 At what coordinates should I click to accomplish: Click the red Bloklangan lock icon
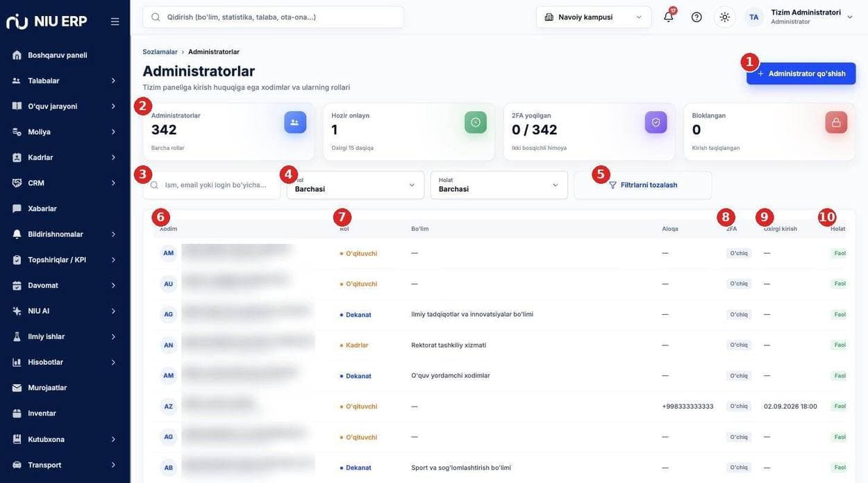click(x=836, y=122)
